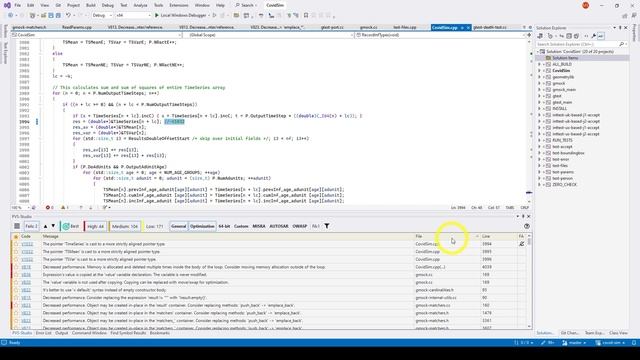This screenshot has height=360, width=640.
Task: Open the V815 code link
Action: [x=26, y=298]
